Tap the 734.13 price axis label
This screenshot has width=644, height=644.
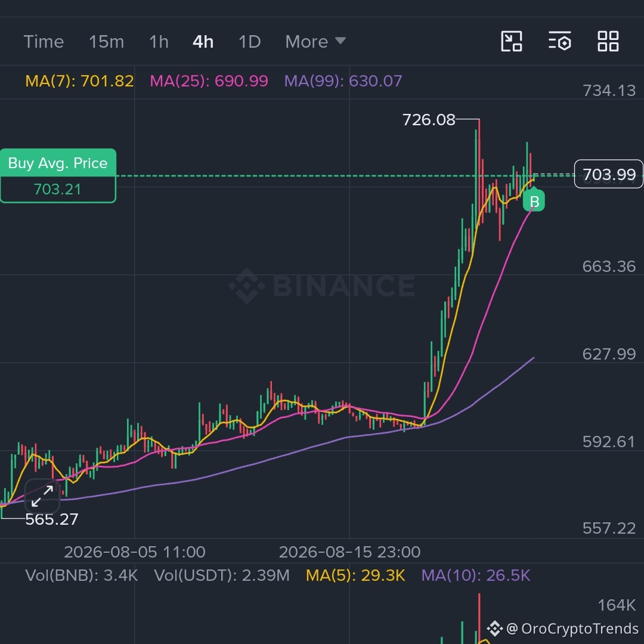[x=609, y=91]
